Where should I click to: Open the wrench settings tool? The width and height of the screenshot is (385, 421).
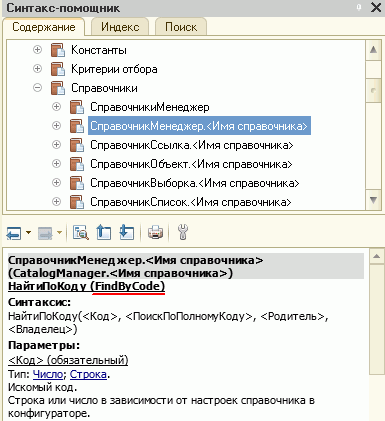click(x=183, y=232)
